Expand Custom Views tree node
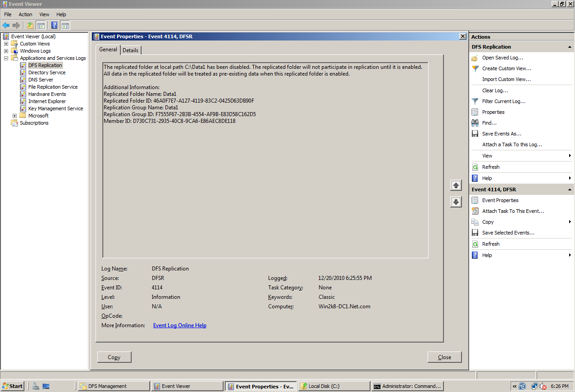Viewport: 575px width, 392px height. [6, 44]
